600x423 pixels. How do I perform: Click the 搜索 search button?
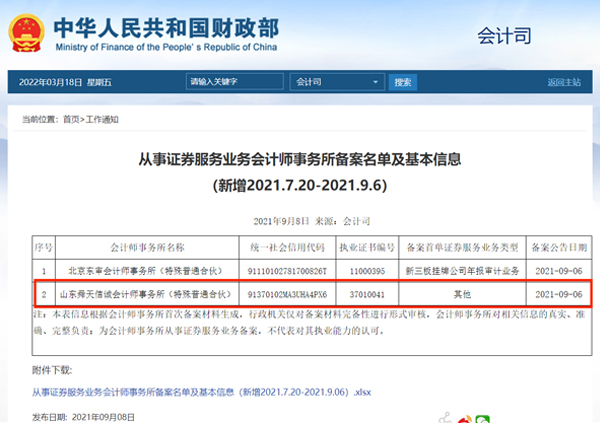click(x=403, y=82)
